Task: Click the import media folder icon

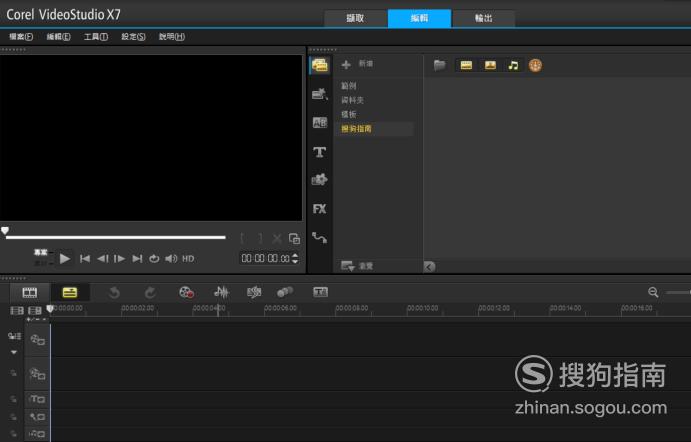Action: [x=439, y=65]
